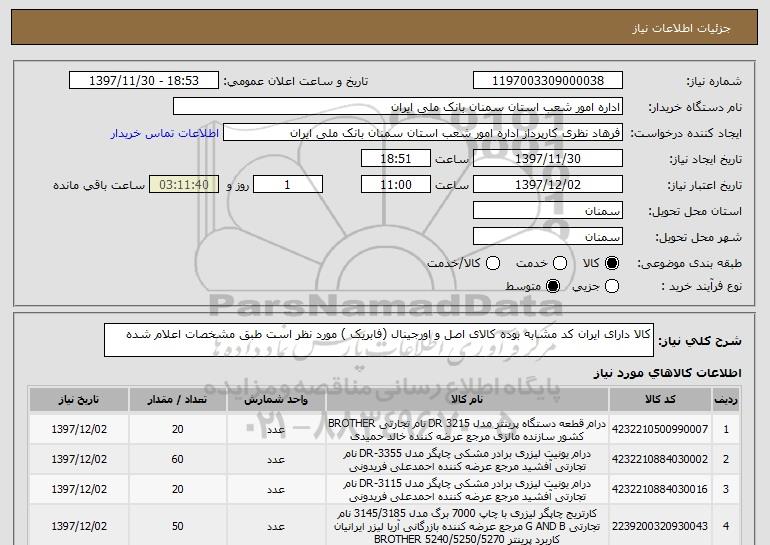Click unit عدد in row 4
770x545 pixels.
point(276,526)
